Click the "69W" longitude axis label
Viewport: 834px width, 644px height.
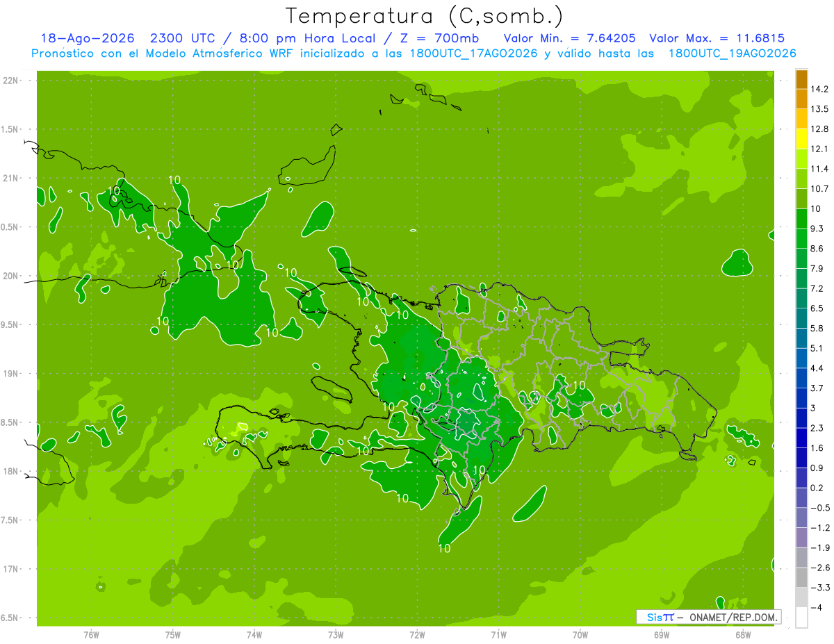pyautogui.click(x=662, y=635)
